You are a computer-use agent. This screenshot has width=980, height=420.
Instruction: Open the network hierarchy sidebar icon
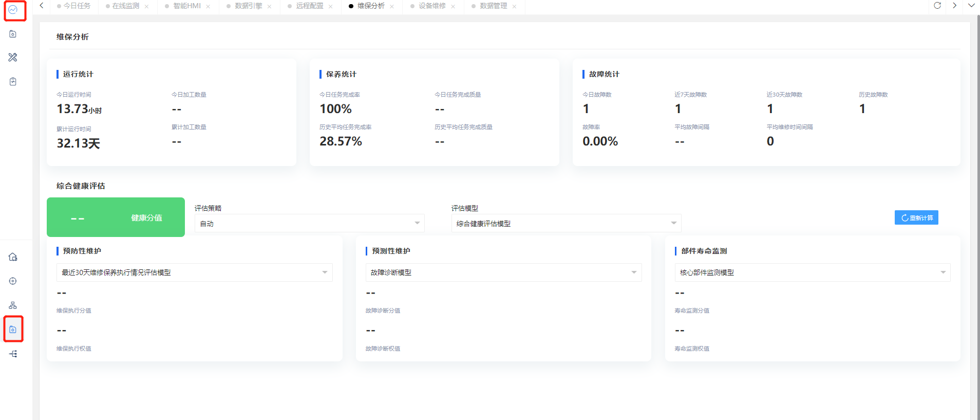tap(13, 305)
